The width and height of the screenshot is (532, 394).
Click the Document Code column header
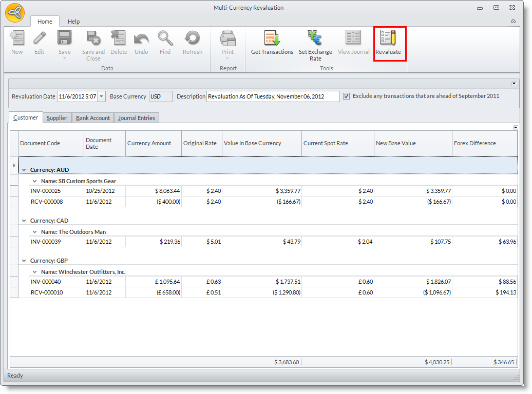coord(51,143)
